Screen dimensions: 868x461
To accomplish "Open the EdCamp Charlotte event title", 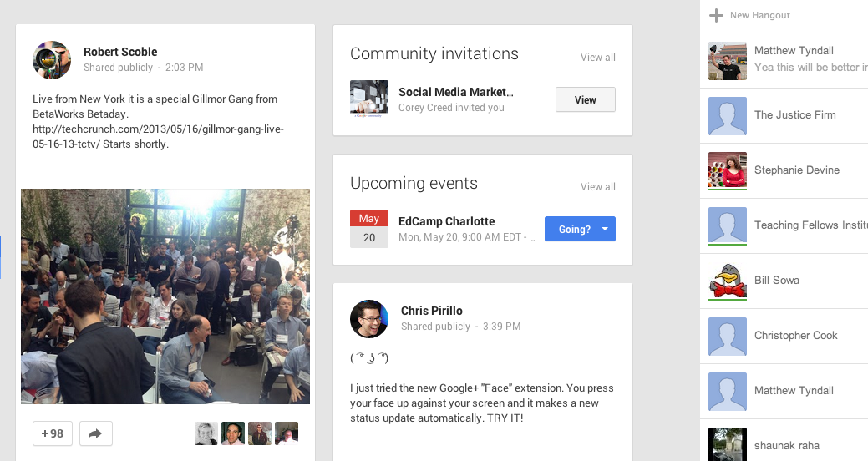I will (446, 221).
